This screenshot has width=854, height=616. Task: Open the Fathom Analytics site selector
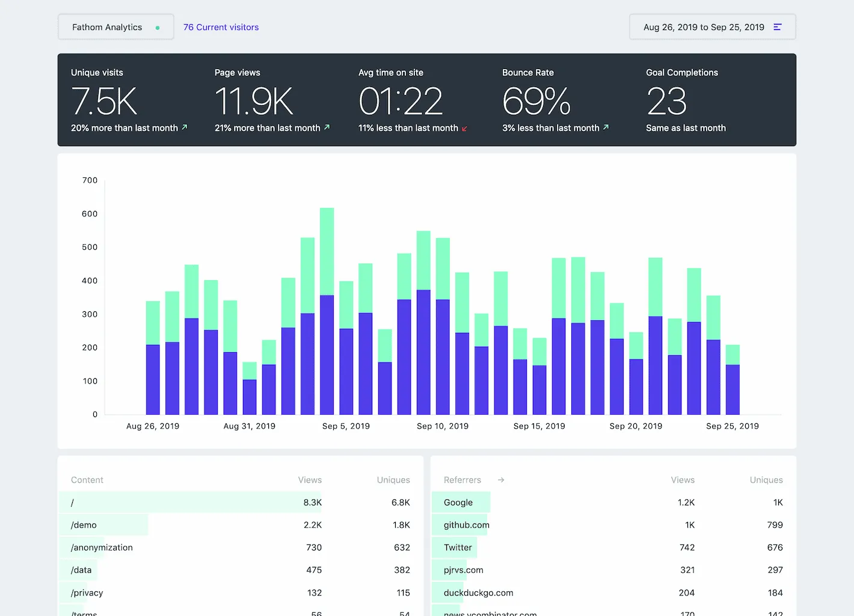[107, 27]
